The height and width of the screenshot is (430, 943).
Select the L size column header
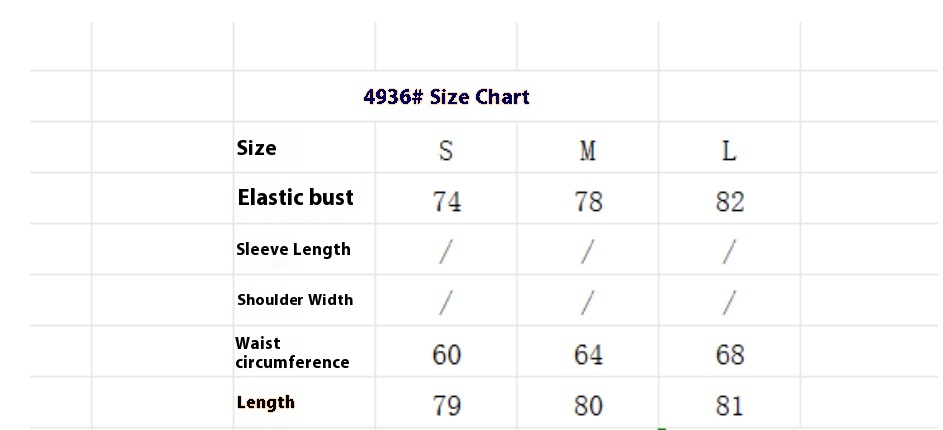[730, 147]
